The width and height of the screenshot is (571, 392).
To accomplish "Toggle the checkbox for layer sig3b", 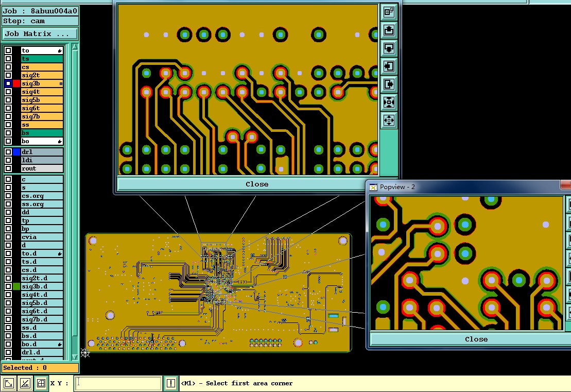I will (x=8, y=83).
